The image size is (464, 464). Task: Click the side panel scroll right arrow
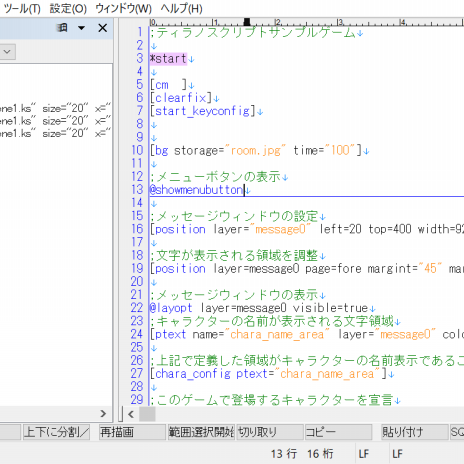[x=103, y=414]
